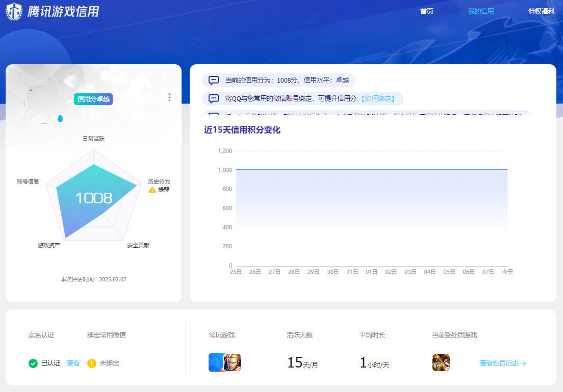Click the 安全贡献 radar label
The image size is (563, 392).
[138, 245]
